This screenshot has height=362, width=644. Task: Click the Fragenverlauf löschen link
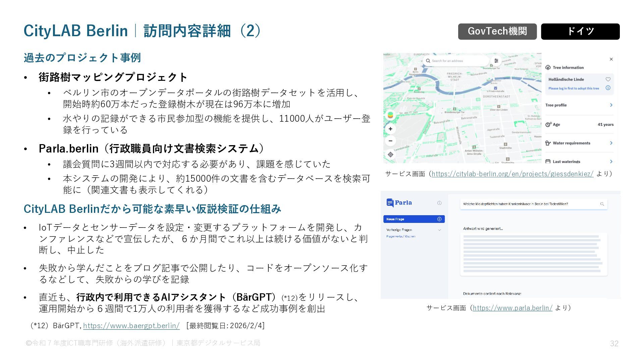[x=400, y=236]
